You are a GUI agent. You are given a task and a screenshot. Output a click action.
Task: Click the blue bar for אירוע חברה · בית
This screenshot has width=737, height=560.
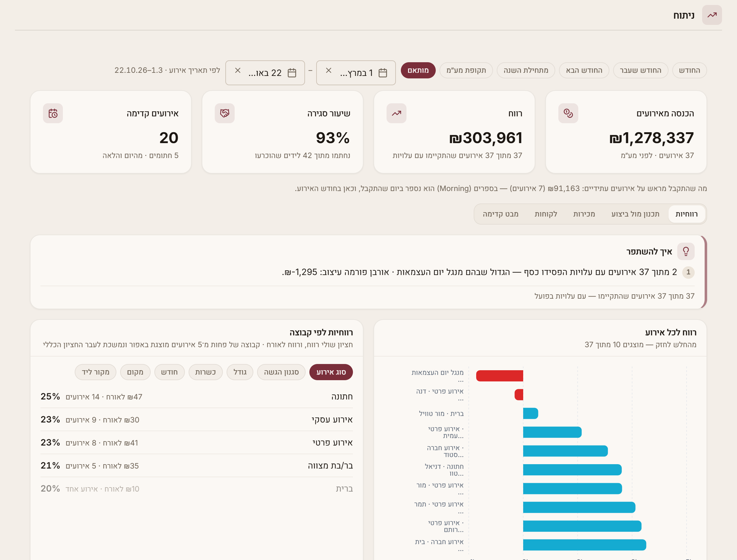click(x=584, y=545)
